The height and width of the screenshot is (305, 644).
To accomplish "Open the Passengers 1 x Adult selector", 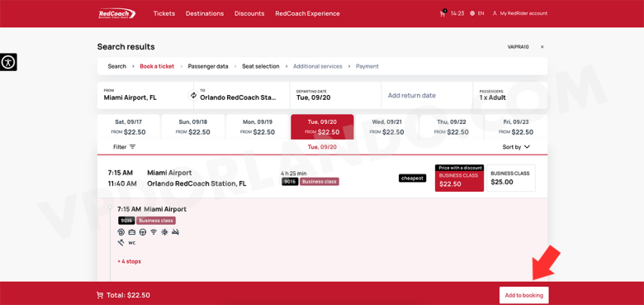I will (510, 95).
